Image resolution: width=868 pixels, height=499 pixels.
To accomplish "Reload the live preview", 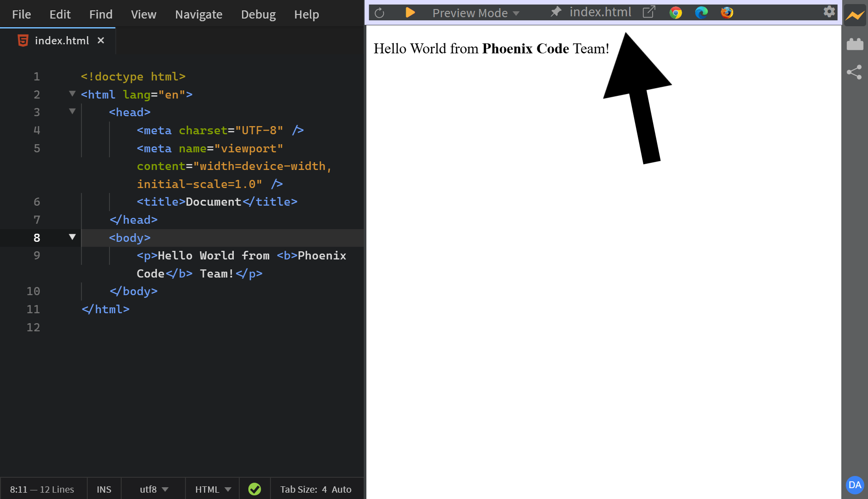I will pyautogui.click(x=379, y=13).
